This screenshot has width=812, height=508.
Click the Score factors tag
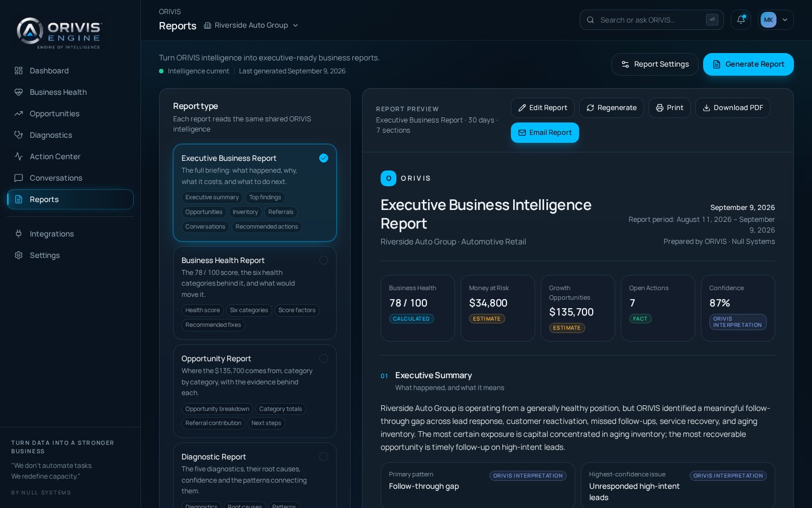pos(297,310)
